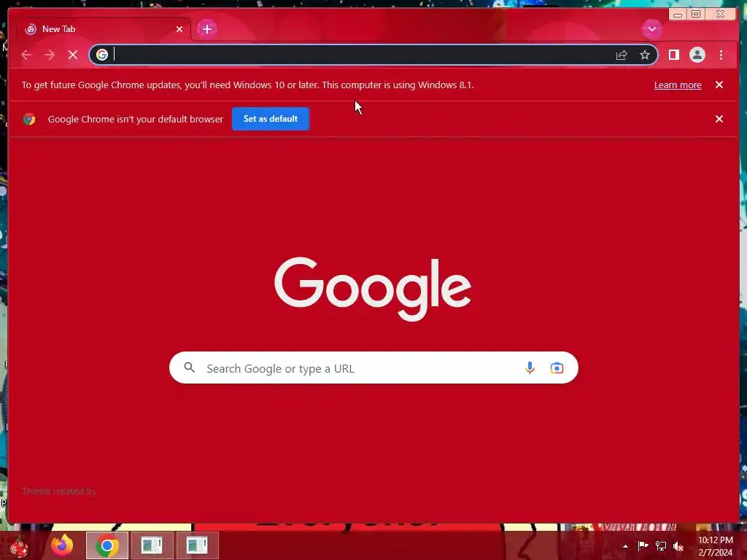Stop page loading with the X button
This screenshot has width=747, height=560.
point(73,55)
